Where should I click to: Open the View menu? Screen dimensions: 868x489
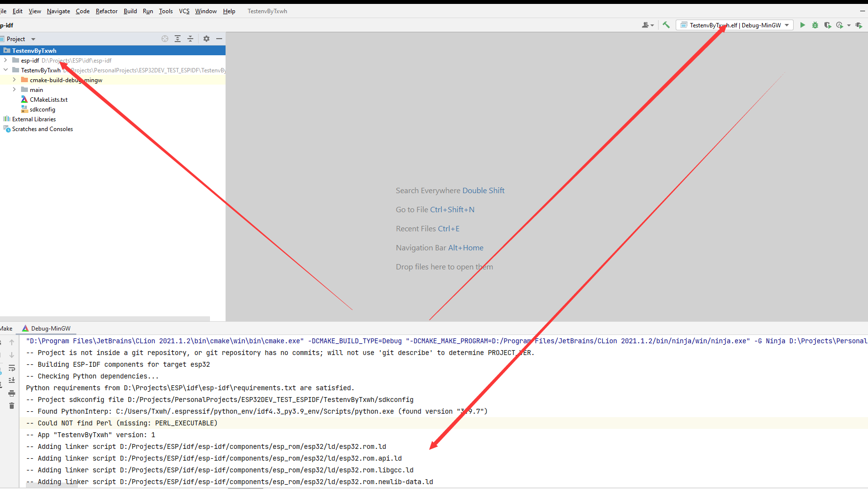point(35,11)
